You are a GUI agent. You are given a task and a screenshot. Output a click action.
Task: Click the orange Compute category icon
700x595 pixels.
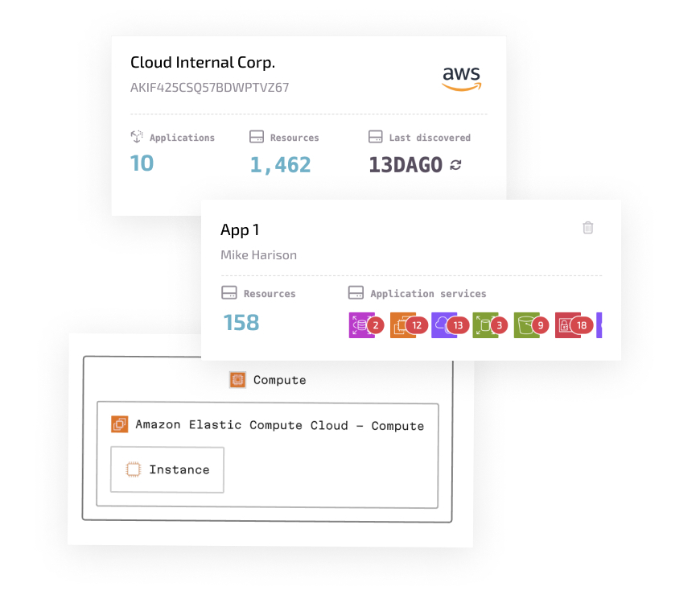237,380
